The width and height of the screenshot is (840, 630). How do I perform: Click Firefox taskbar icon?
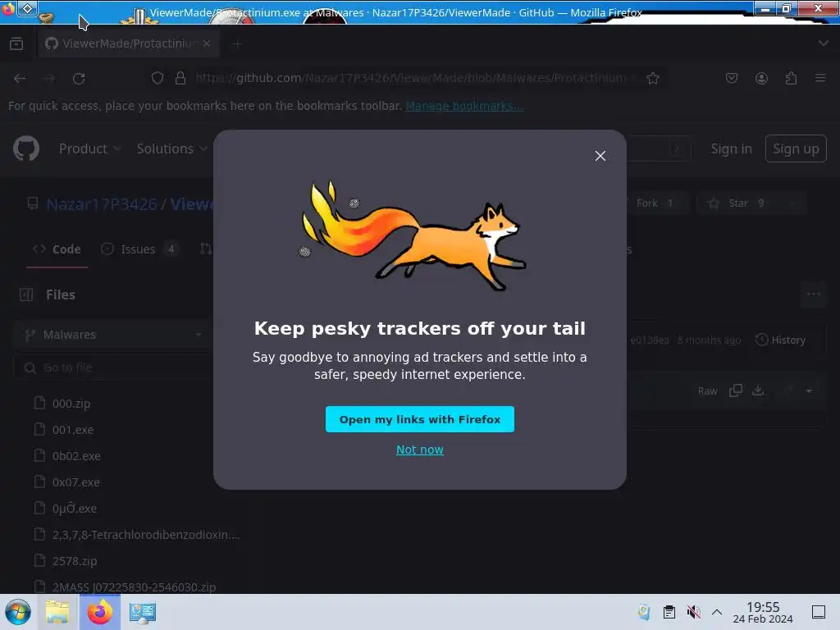pos(99,612)
